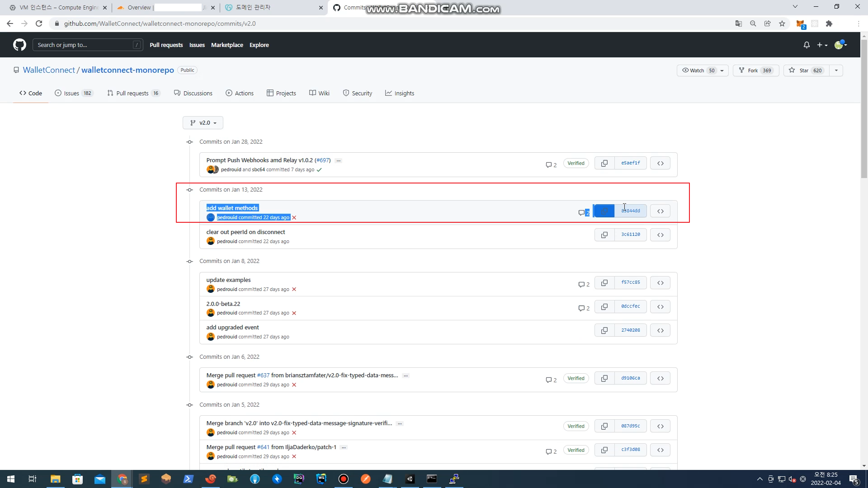
Task: Click the GitHub home logo
Action: click(19, 45)
